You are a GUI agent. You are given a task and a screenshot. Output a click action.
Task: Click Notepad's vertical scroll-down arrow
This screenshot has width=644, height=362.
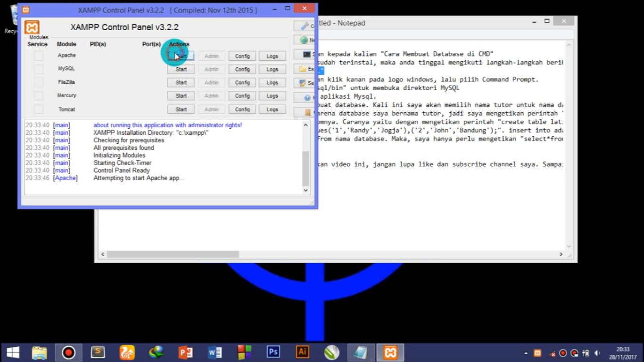tap(569, 246)
